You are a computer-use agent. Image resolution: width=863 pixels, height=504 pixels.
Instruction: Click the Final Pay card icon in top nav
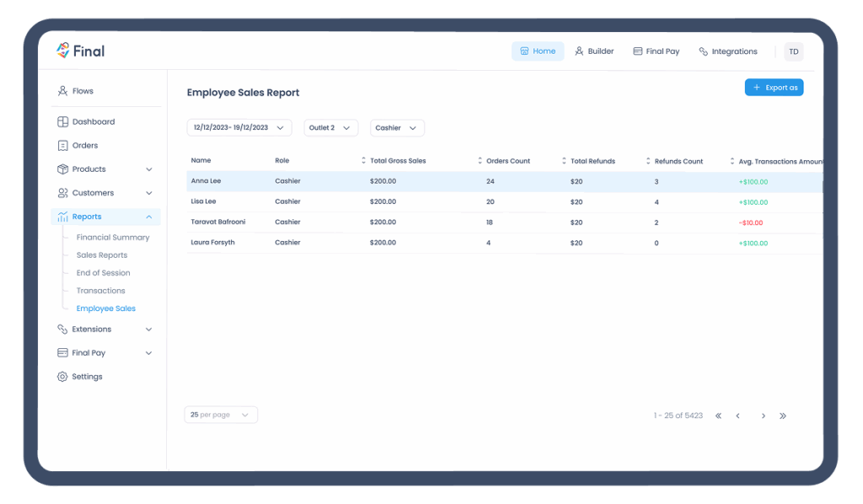click(637, 51)
